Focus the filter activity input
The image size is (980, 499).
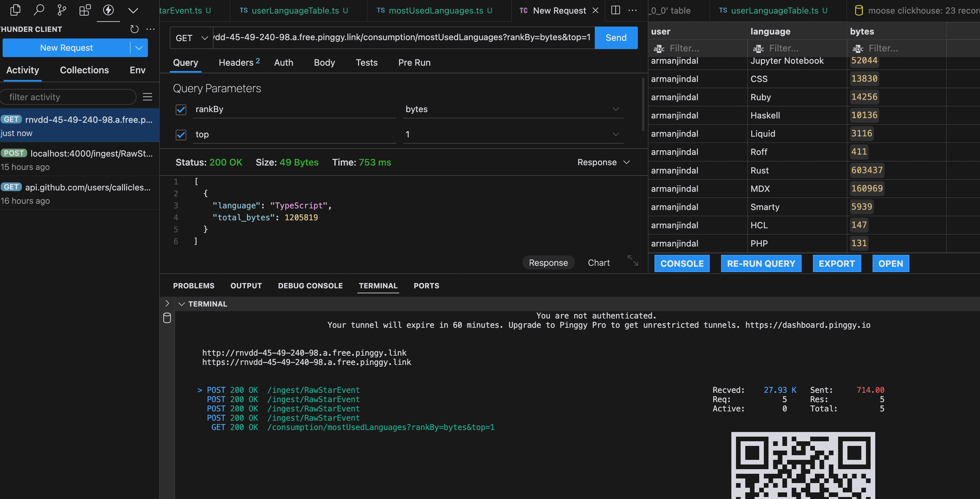click(x=68, y=97)
